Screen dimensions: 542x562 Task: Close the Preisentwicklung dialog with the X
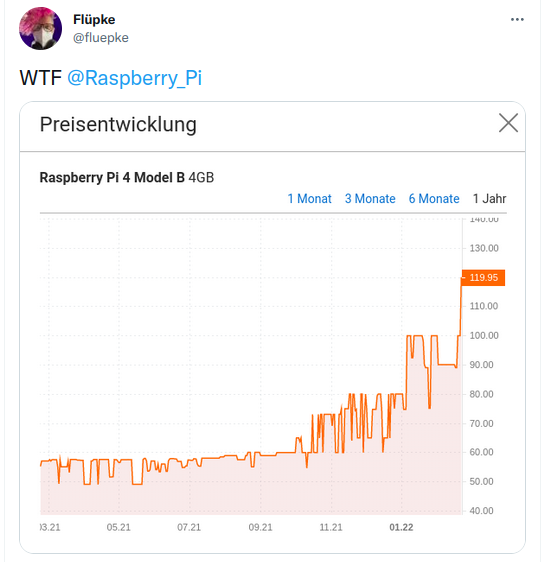tap(508, 123)
